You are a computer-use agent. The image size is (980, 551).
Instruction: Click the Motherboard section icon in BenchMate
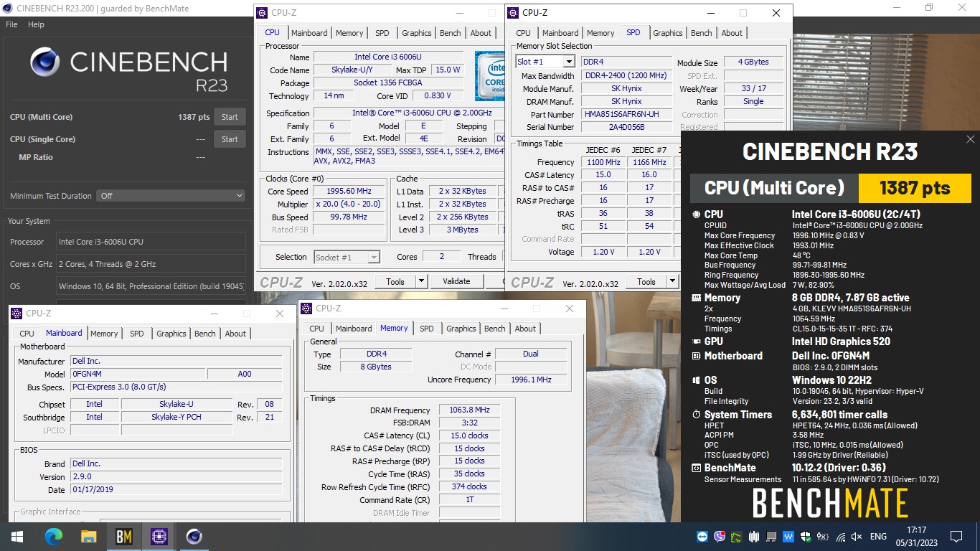(x=696, y=356)
